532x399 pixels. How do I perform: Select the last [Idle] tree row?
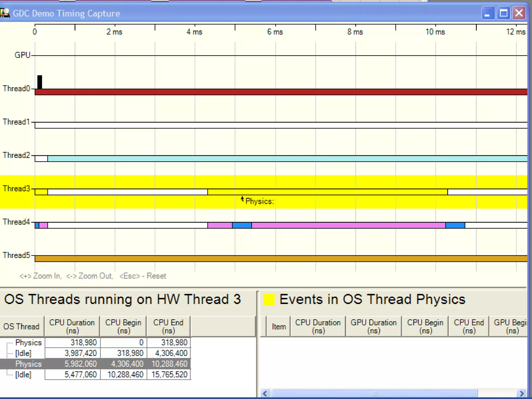(x=23, y=375)
